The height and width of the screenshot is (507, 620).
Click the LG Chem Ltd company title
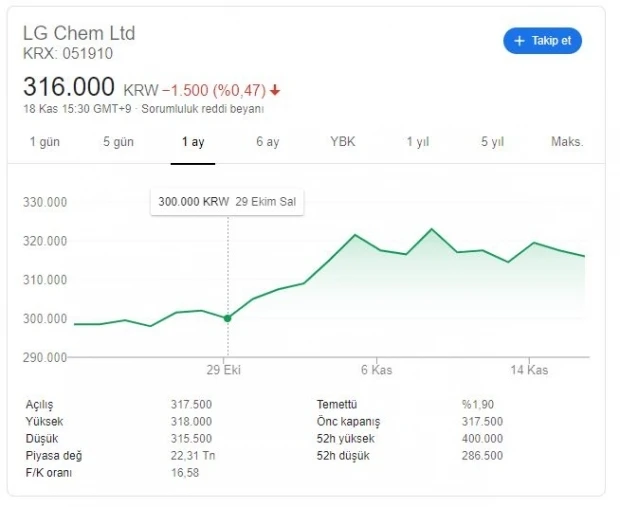click(79, 33)
